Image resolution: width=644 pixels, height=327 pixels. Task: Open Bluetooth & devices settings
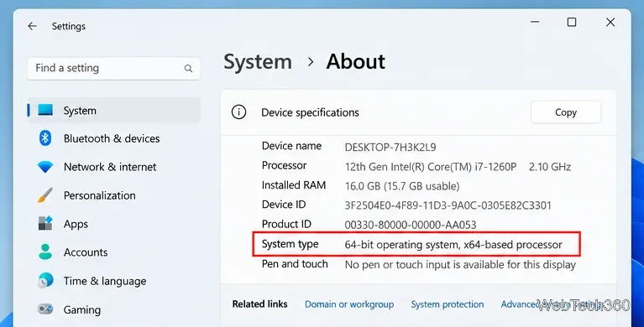(x=113, y=138)
